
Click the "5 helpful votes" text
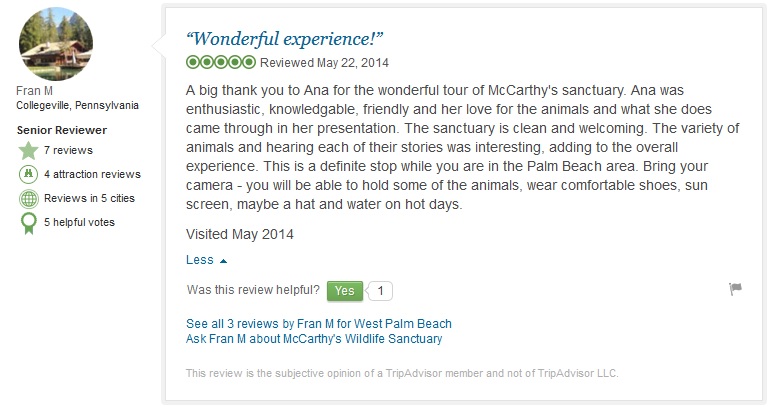(x=80, y=223)
